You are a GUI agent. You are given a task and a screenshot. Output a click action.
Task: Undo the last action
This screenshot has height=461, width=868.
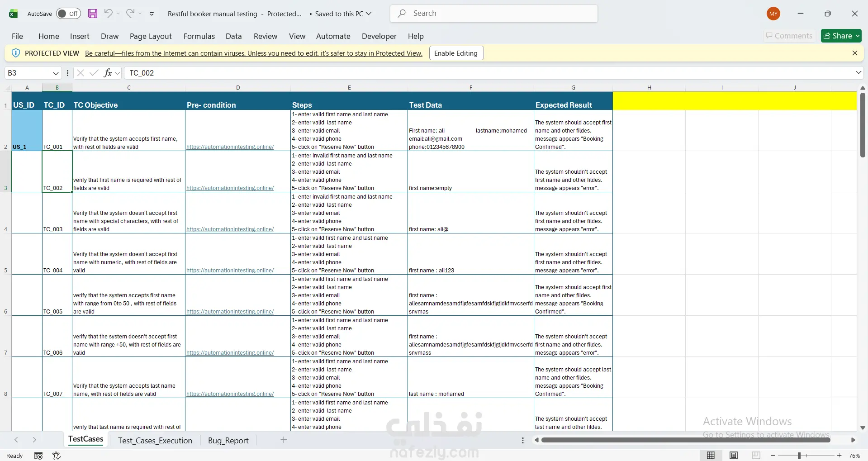coord(108,14)
